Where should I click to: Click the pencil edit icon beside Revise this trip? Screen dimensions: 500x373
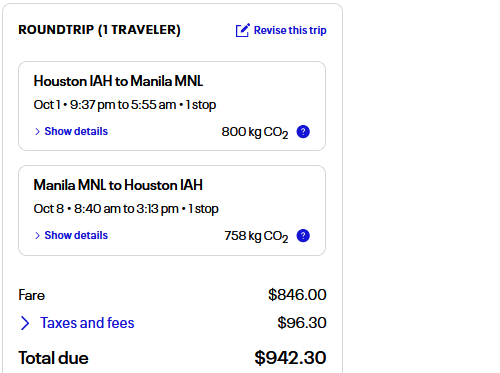point(242,30)
